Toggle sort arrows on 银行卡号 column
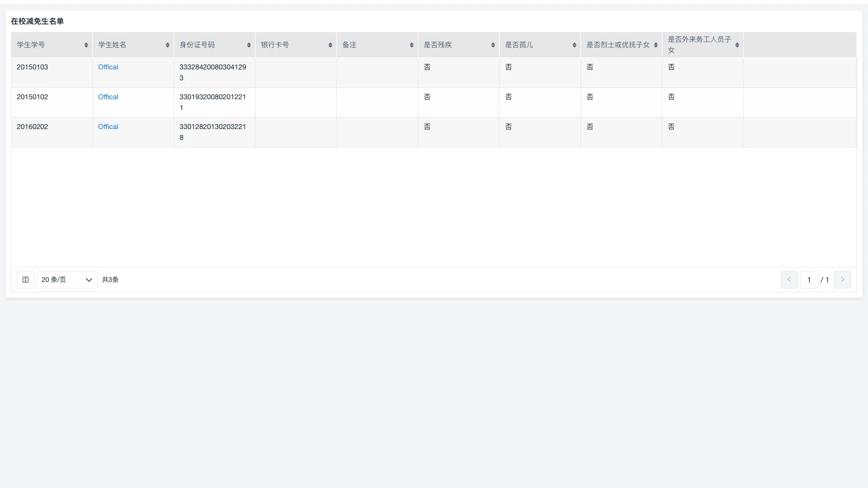The width and height of the screenshot is (868, 488). (x=330, y=45)
